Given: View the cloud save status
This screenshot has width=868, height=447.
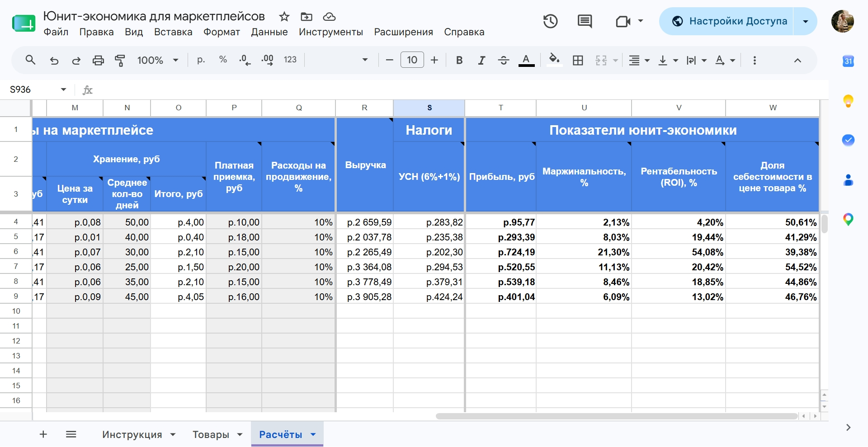Looking at the screenshot, I should tap(329, 17).
